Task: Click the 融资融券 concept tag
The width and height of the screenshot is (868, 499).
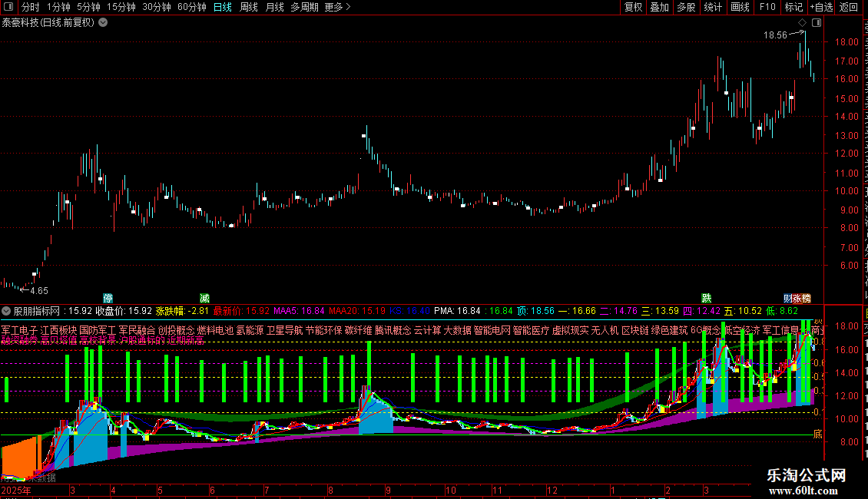Action: coord(19,339)
